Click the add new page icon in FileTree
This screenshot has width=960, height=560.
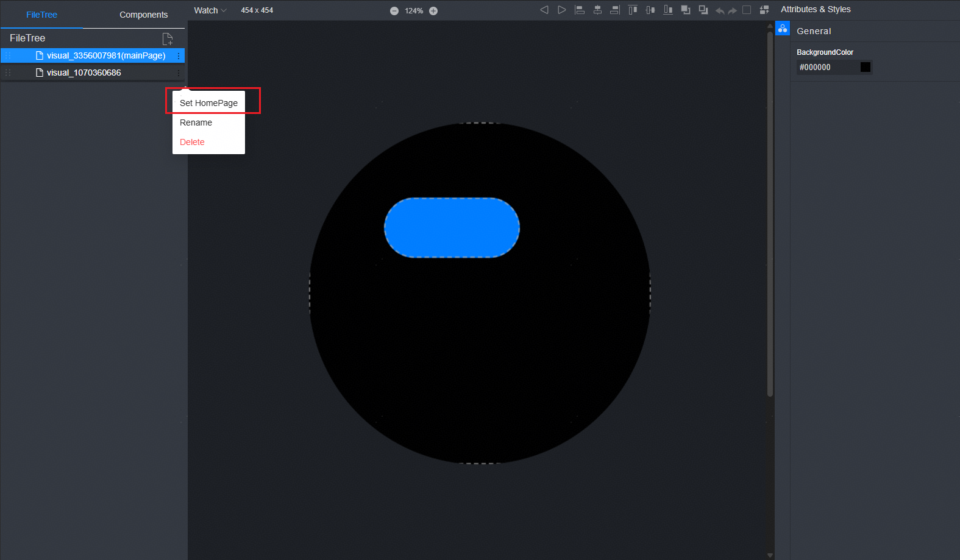pos(168,39)
